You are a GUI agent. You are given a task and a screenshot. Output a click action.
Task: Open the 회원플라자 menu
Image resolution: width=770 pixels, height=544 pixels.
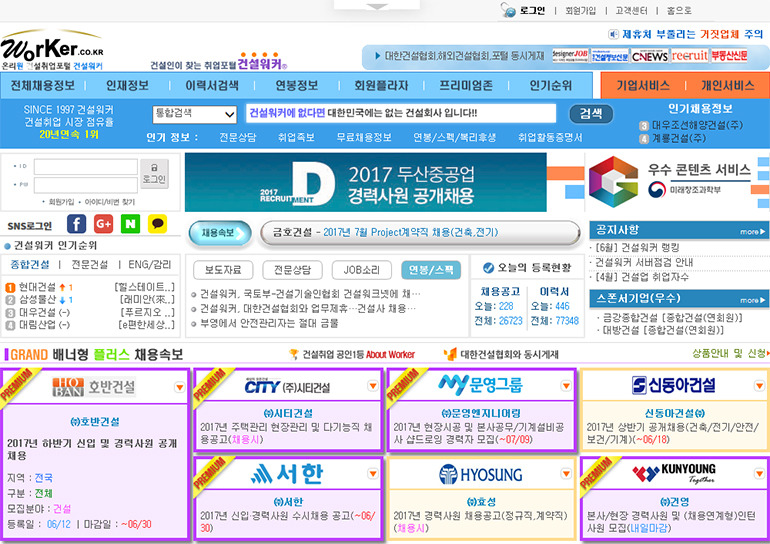point(381,85)
